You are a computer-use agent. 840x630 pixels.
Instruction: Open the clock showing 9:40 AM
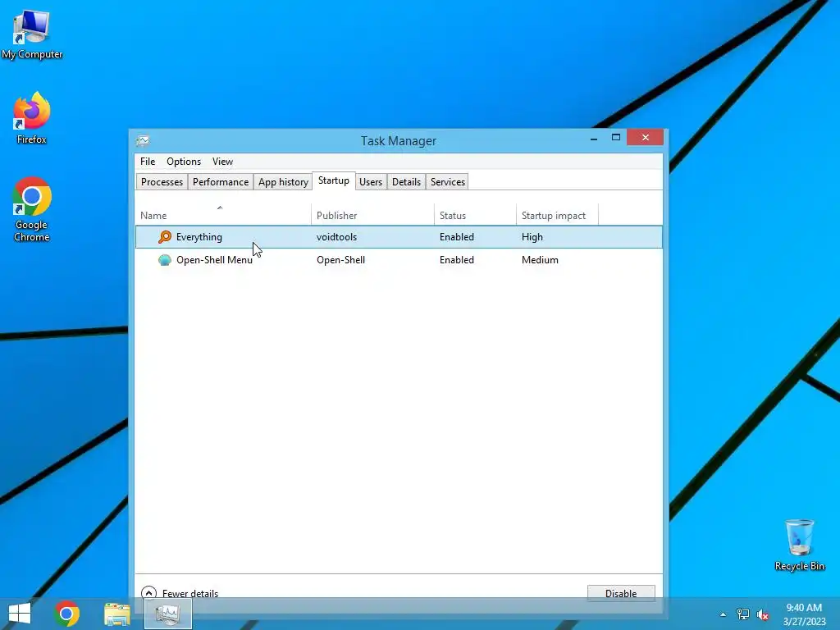[x=804, y=614]
